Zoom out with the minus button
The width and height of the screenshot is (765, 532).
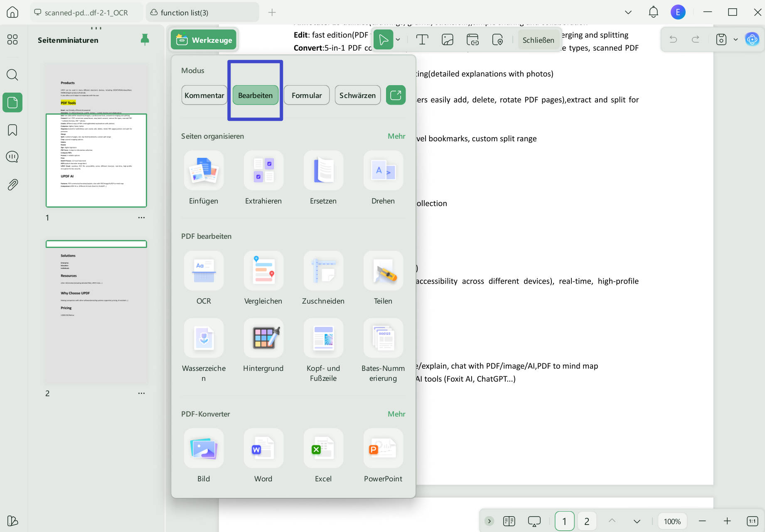[702, 521]
